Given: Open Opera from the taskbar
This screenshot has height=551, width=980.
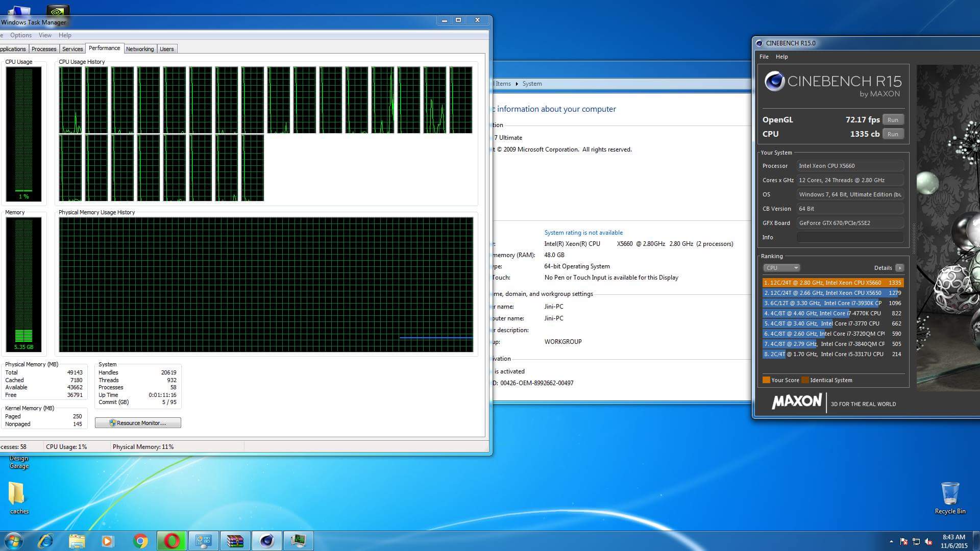Looking at the screenshot, I should (x=171, y=540).
